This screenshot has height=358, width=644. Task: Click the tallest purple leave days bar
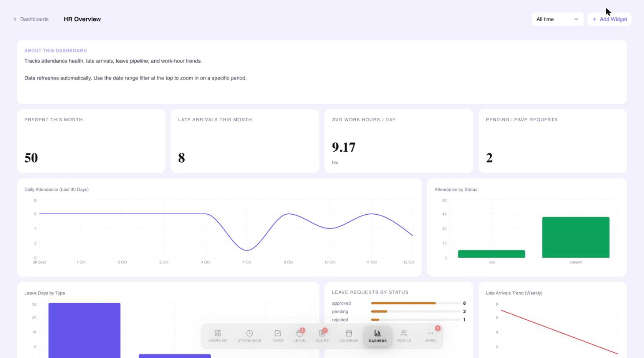(x=84, y=330)
